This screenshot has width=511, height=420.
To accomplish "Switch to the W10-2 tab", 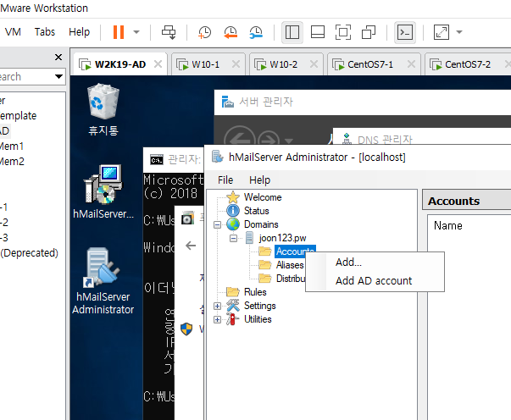I will 284,64.
